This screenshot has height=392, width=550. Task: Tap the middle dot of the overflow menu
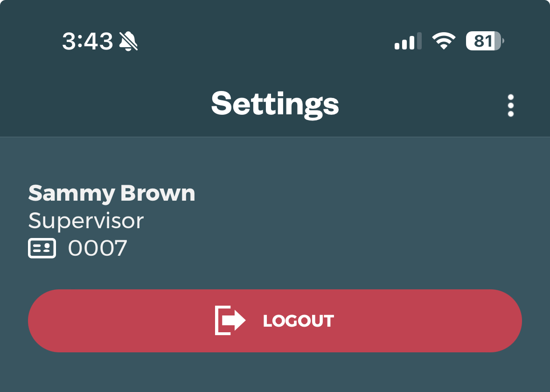tap(510, 105)
